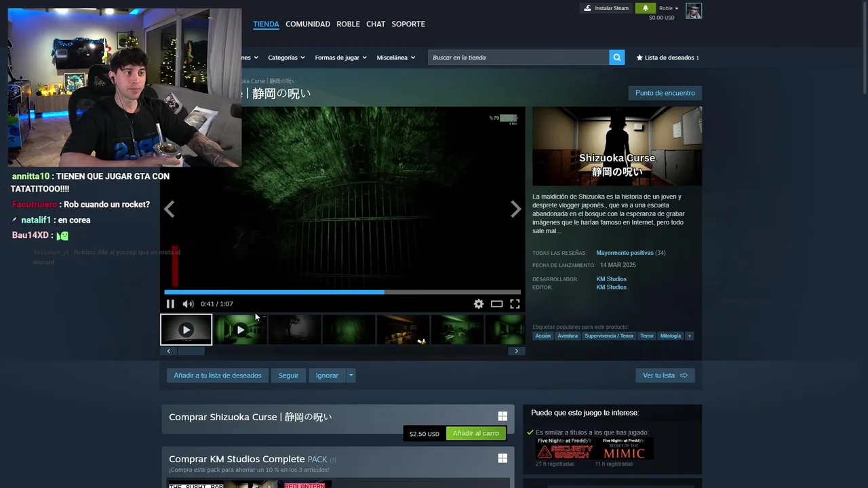Open video settings gear

[479, 304]
